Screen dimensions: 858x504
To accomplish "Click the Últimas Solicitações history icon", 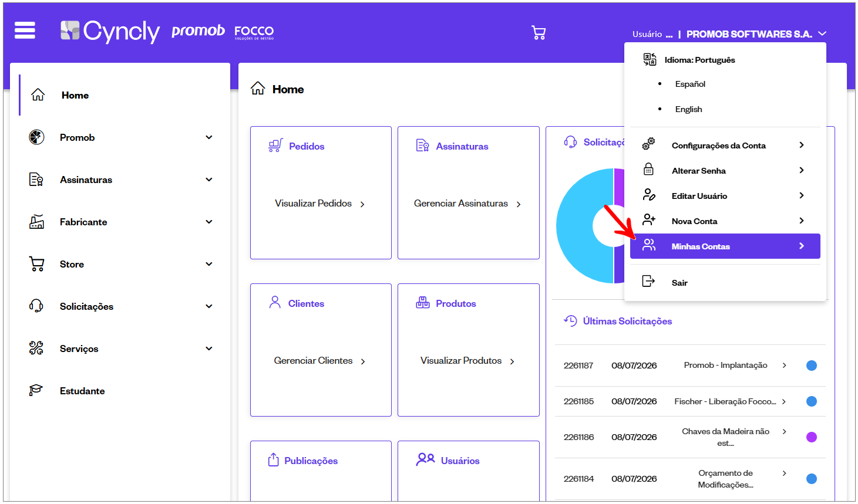I will click(x=570, y=320).
